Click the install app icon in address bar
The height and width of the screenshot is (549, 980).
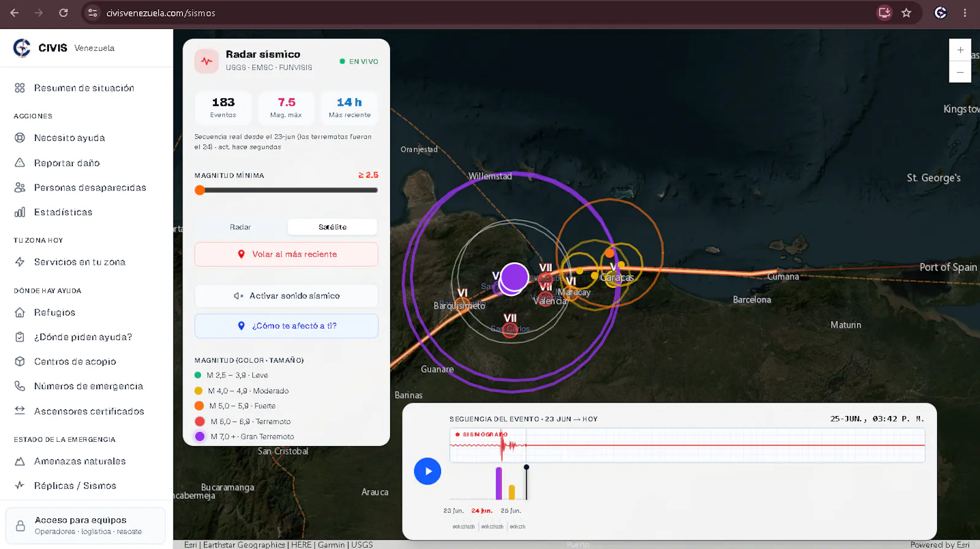[x=884, y=13]
